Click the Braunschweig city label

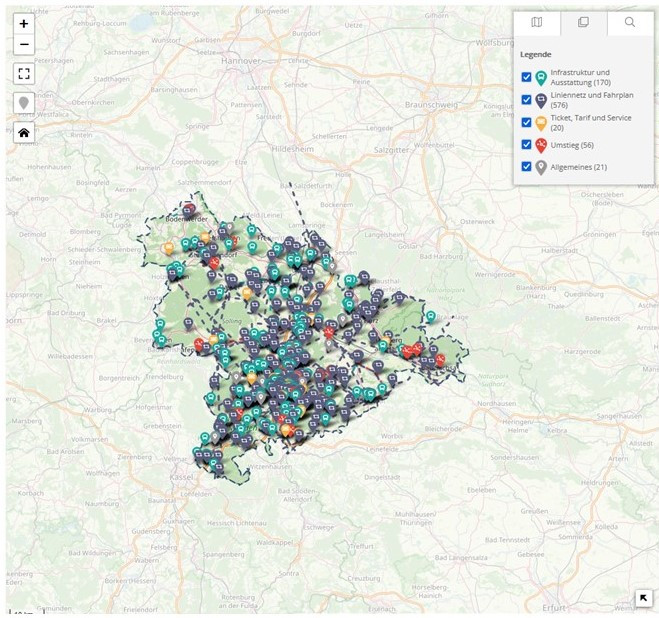431,105
